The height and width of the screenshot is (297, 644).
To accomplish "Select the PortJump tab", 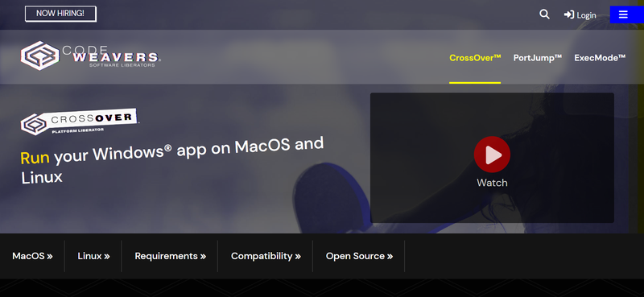I will click(537, 58).
